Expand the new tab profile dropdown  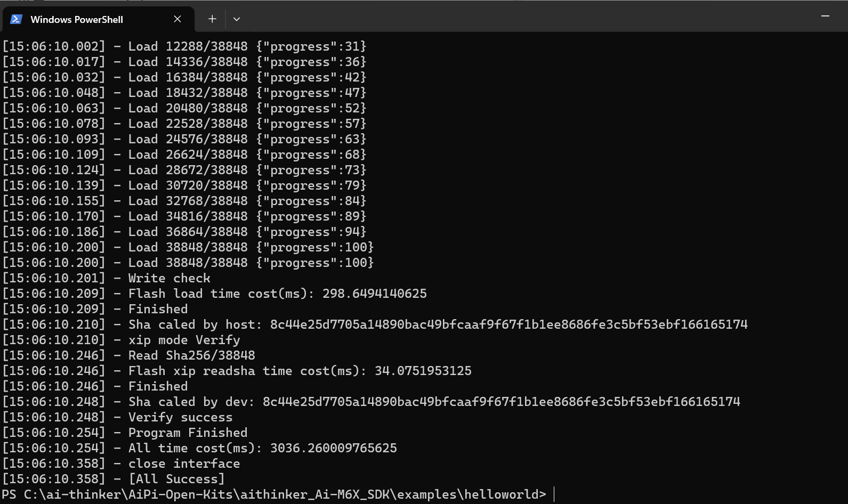click(x=237, y=19)
